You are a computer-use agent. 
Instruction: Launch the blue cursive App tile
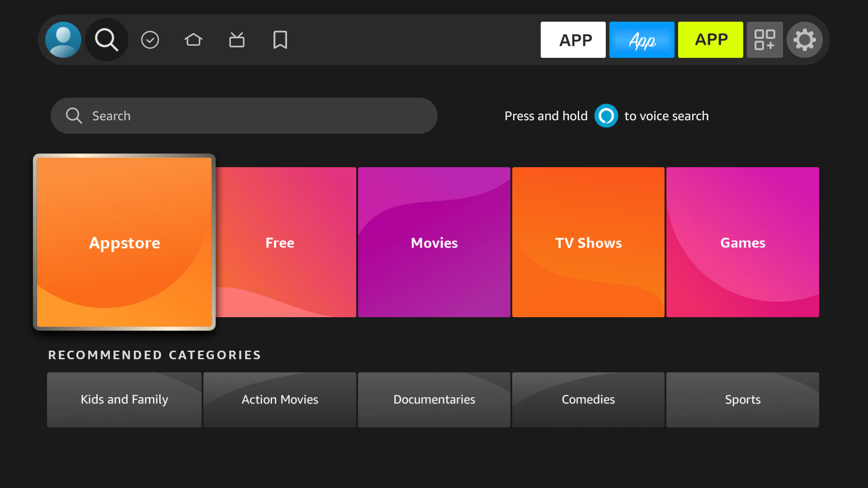[x=642, y=40]
